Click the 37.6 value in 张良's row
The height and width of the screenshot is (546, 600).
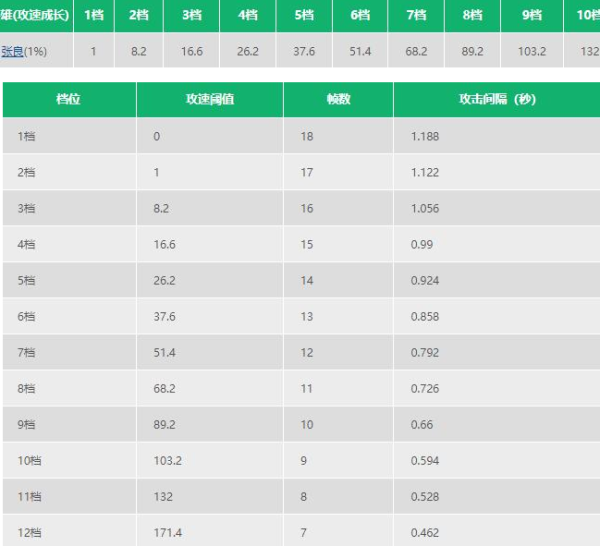[x=304, y=51]
